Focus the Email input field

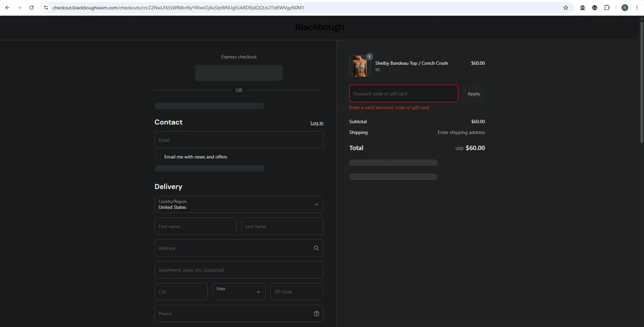click(239, 140)
